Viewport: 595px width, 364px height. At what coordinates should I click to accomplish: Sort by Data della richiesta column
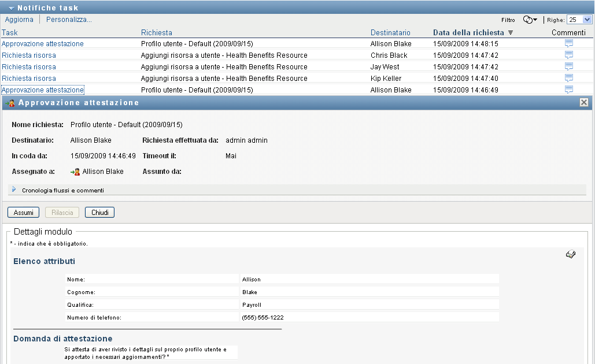[x=468, y=32]
